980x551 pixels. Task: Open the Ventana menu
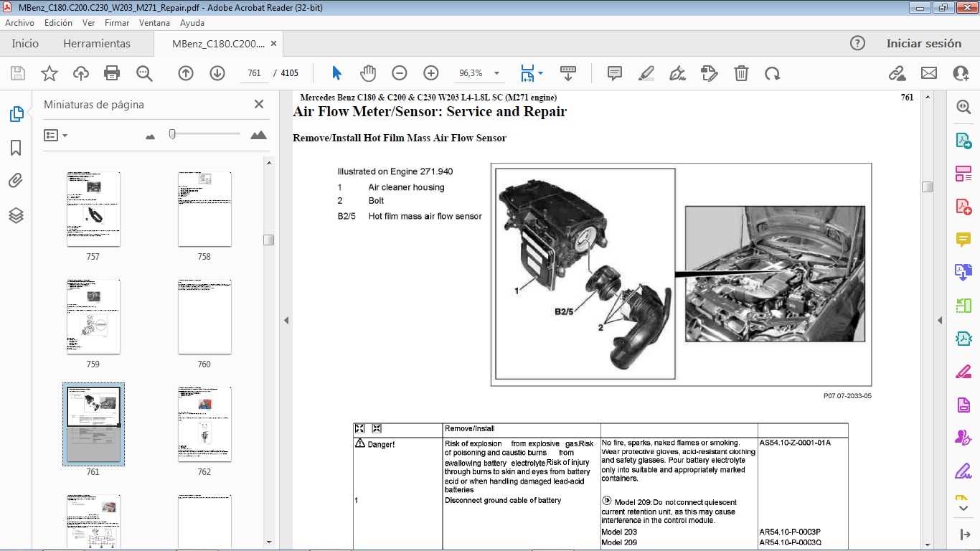pyautogui.click(x=154, y=23)
